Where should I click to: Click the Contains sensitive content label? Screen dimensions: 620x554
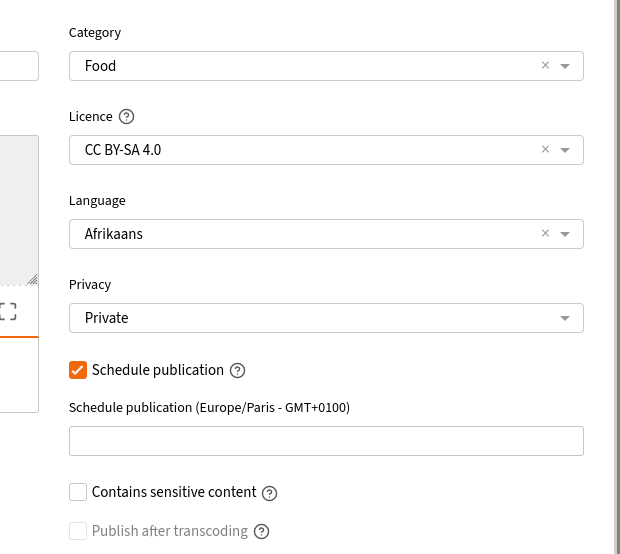tap(174, 492)
